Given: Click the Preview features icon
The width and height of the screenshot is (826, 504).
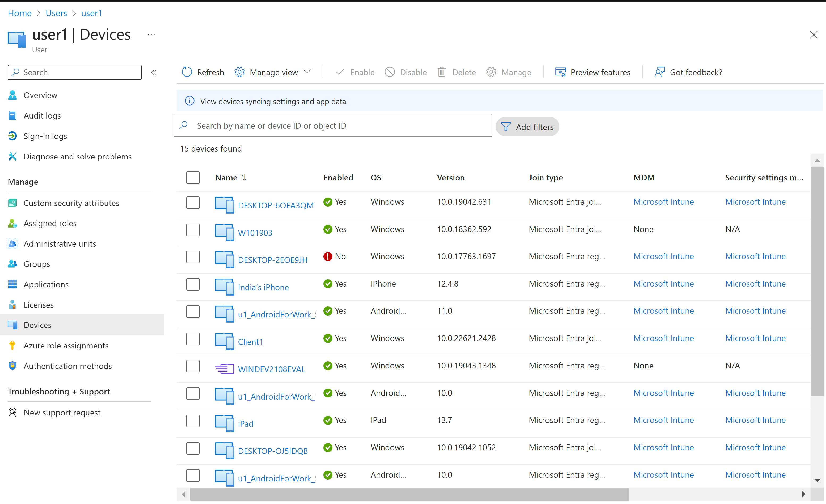Looking at the screenshot, I should (x=560, y=72).
